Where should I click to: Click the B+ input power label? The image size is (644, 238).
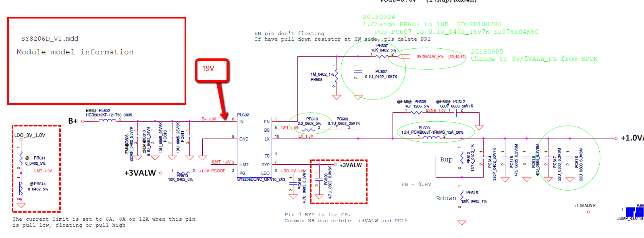(x=73, y=121)
